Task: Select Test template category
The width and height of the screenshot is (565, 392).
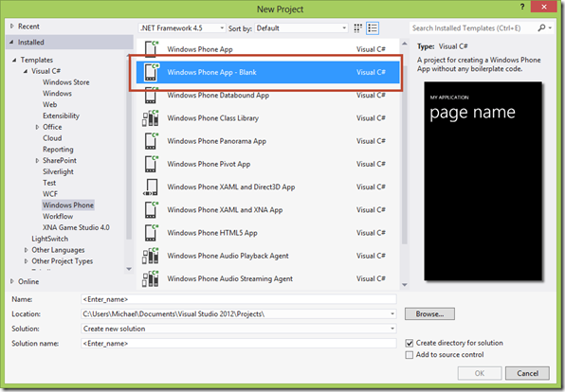Action: (x=49, y=183)
